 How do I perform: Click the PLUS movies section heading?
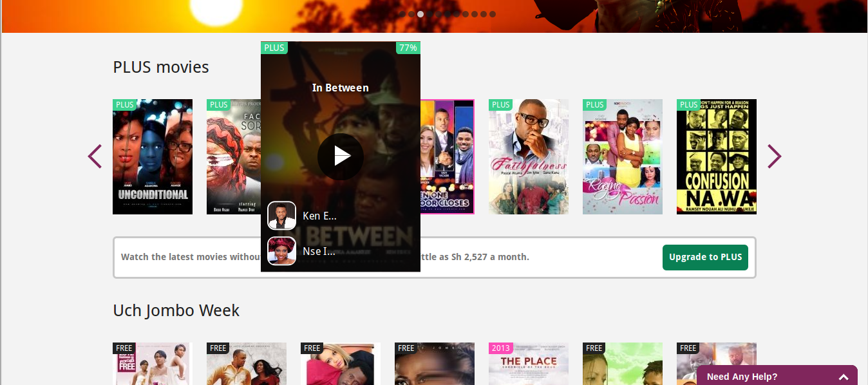tap(161, 67)
